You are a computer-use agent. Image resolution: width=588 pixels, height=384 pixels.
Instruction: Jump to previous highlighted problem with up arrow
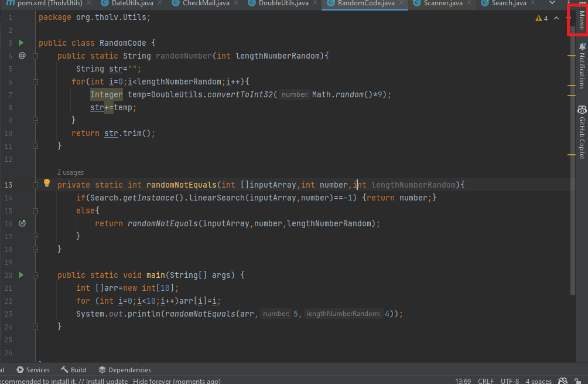point(556,18)
